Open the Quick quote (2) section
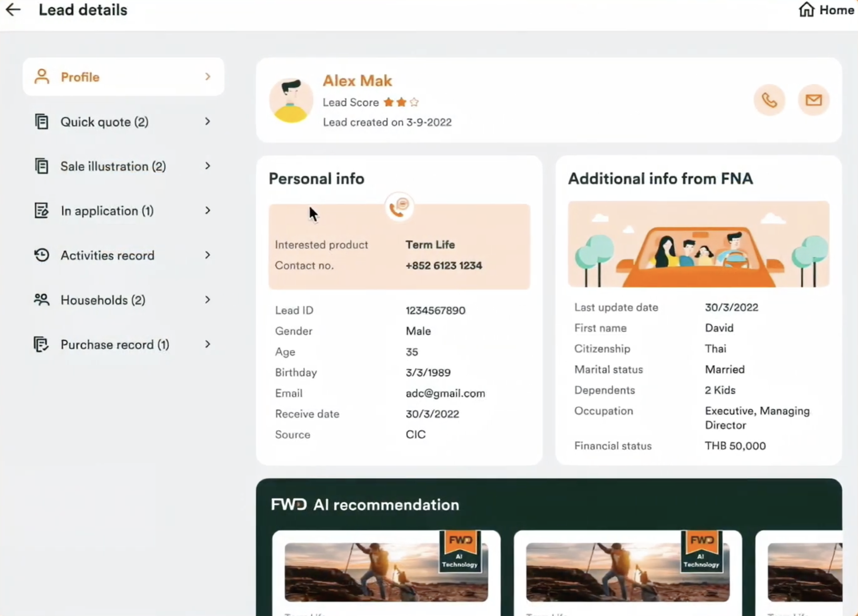 click(x=123, y=122)
